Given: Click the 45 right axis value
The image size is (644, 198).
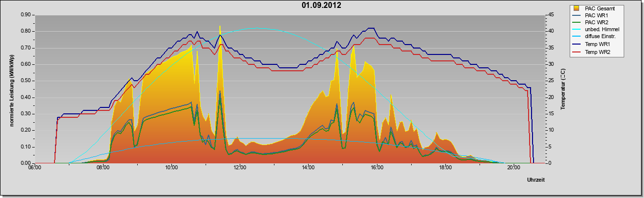Looking at the screenshot, I should 551,15.
